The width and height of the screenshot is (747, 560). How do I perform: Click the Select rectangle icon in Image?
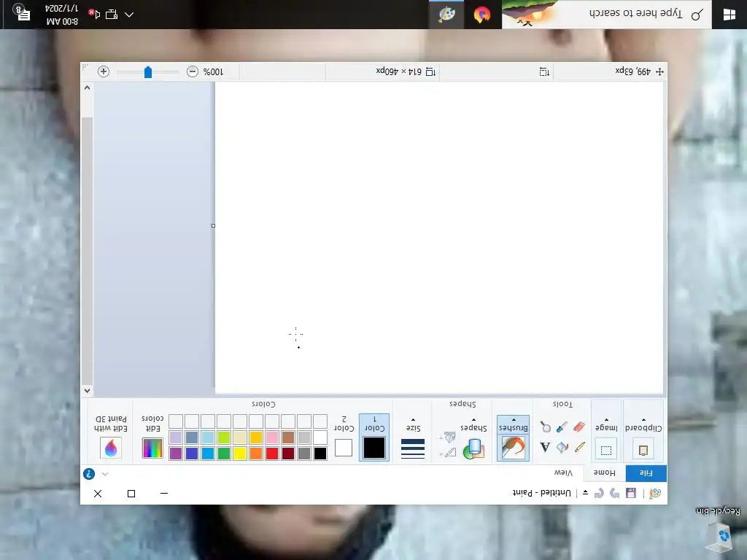click(606, 449)
